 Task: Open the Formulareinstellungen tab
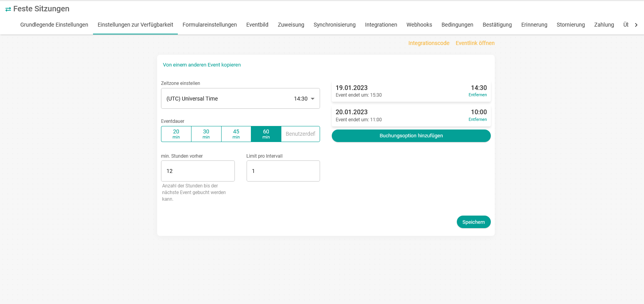pos(209,25)
